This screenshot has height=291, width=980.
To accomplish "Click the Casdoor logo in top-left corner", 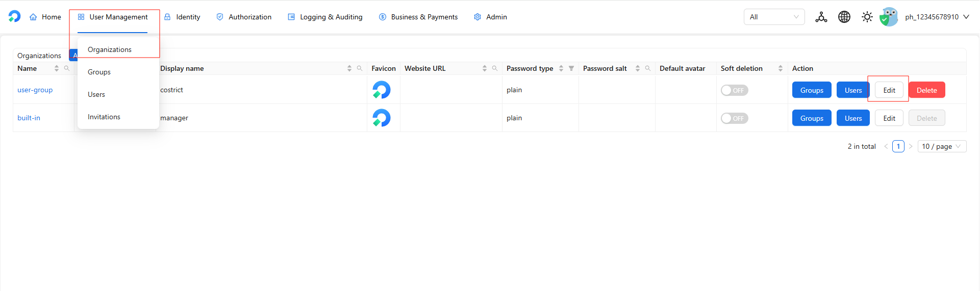I will tap(14, 17).
